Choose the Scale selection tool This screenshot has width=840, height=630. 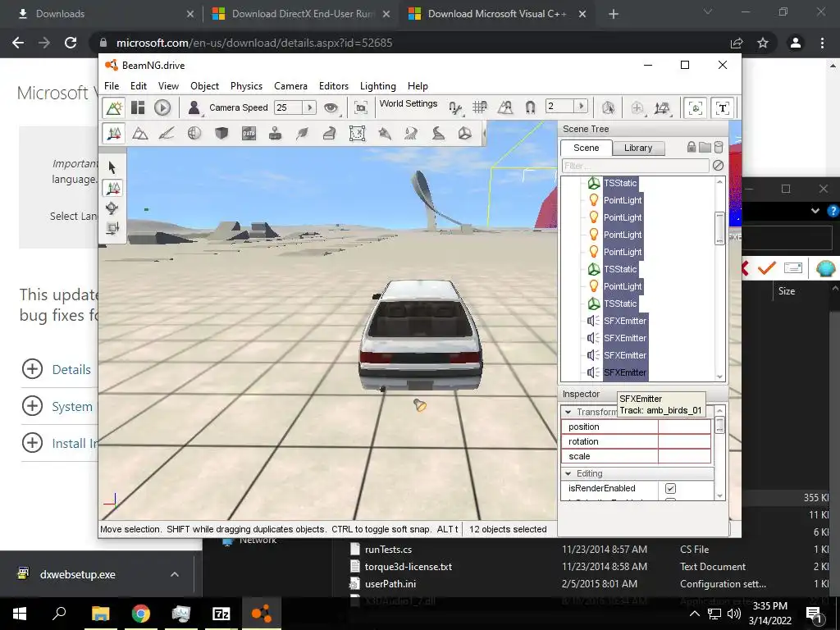click(x=112, y=229)
